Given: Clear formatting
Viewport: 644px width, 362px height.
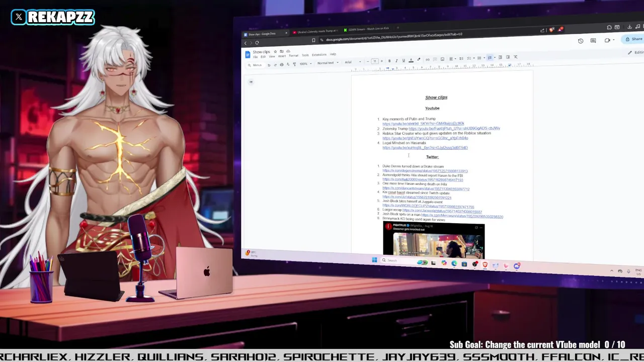Looking at the screenshot, I should coord(515,57).
